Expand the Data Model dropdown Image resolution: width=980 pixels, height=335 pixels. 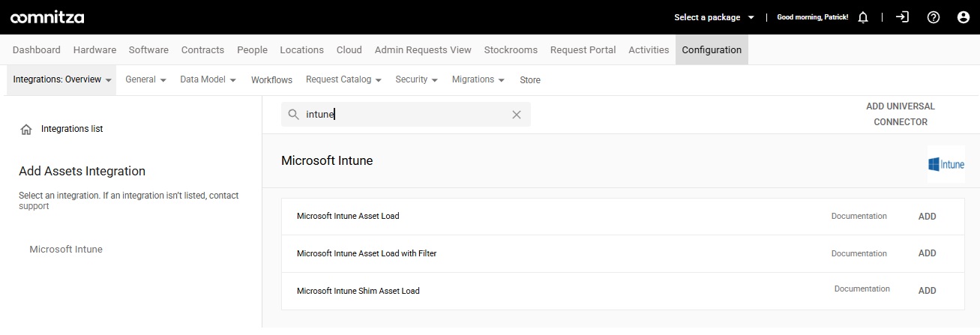(208, 79)
